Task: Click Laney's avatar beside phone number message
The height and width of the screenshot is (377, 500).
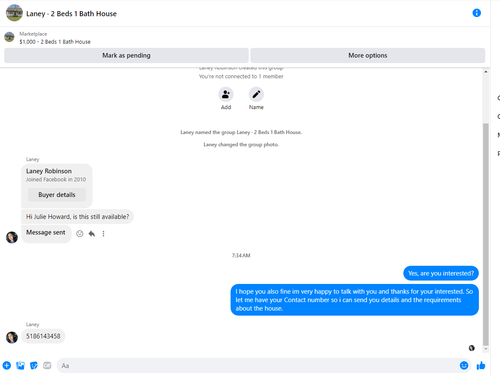Action: pyautogui.click(x=12, y=337)
